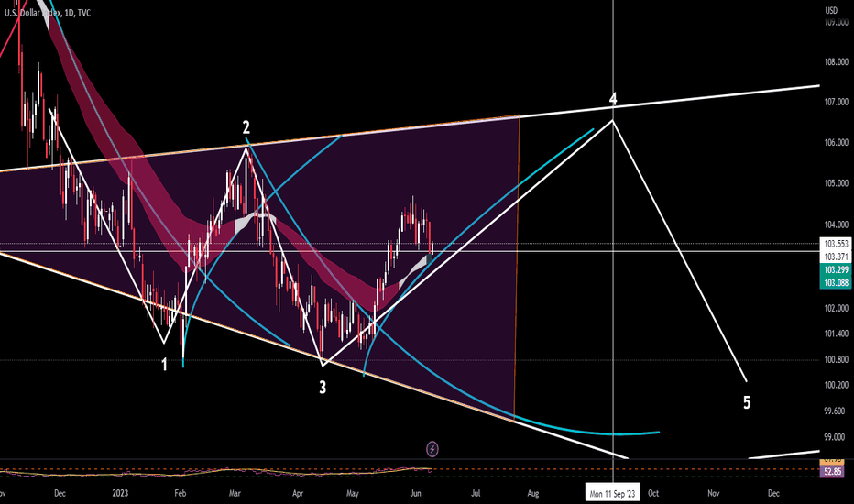854x504 pixels.
Task: Click the May label on time axis
Action: (x=353, y=493)
